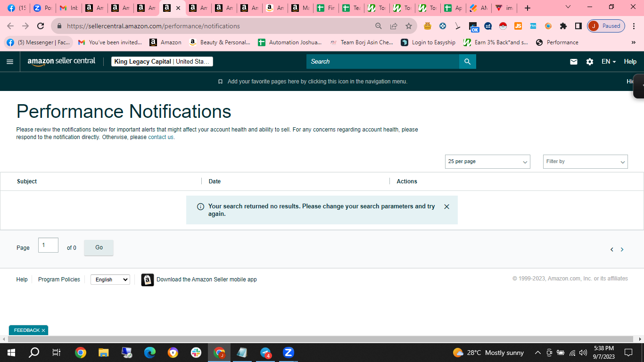Open Chrome tab search dropdown arrow
The image size is (644, 362).
[568, 7]
